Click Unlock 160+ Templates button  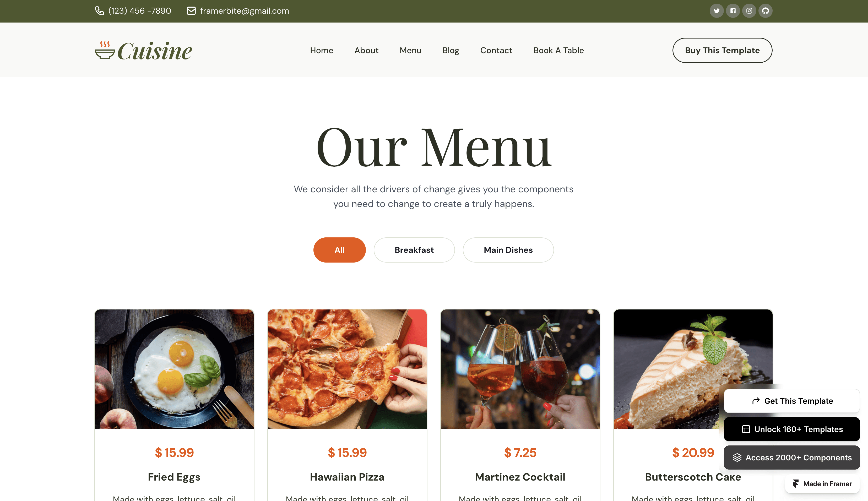(791, 429)
